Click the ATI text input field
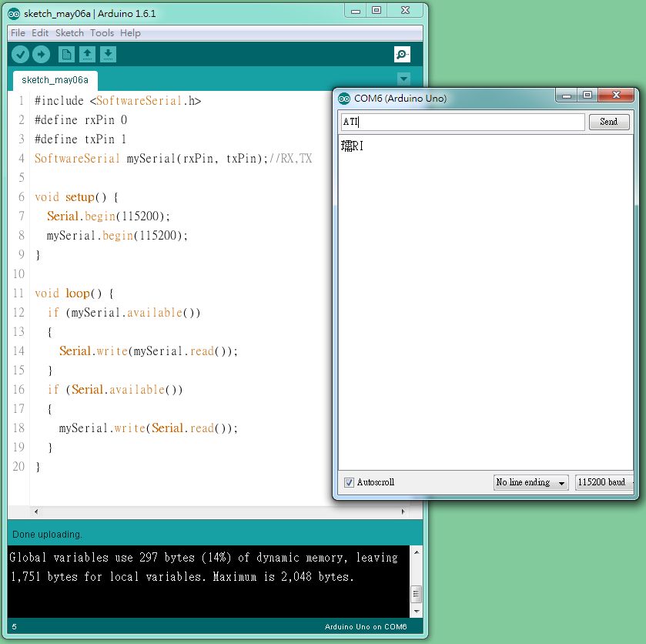Screen dimensions: 646x644 (460, 122)
